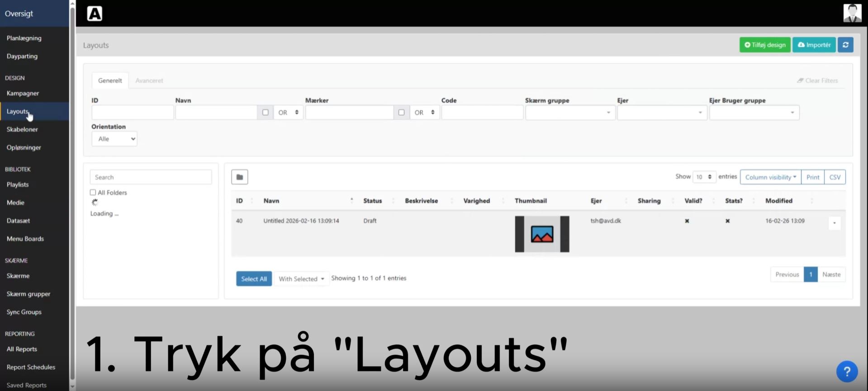Toggle the All Folders checkbox

(93, 193)
